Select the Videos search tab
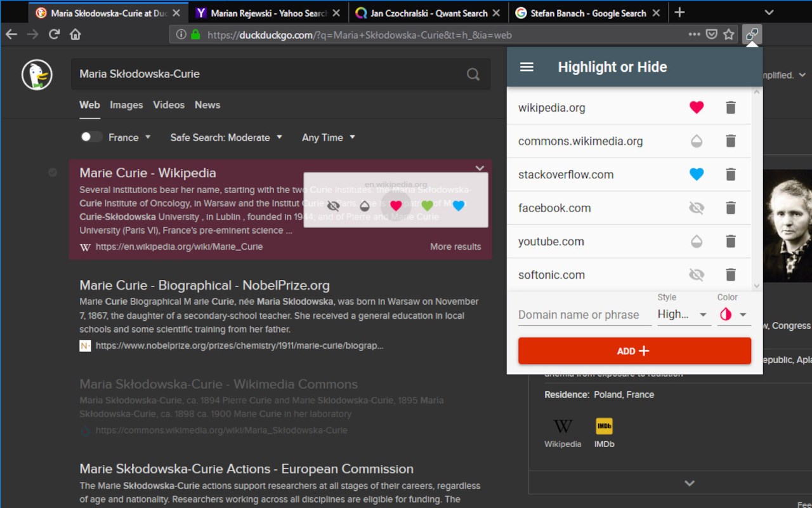This screenshot has width=812, height=508. point(169,105)
